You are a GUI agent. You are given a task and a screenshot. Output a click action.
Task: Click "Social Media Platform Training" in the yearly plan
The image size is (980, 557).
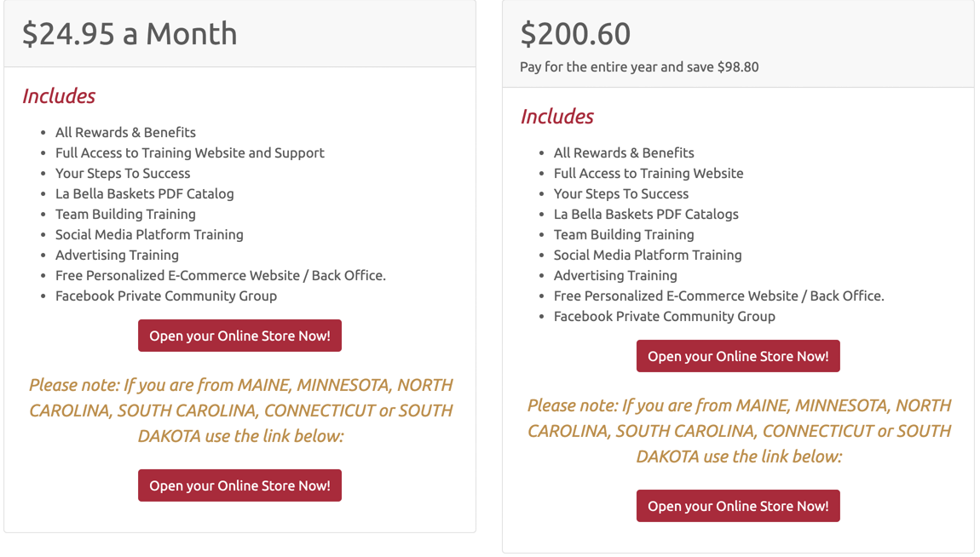coord(648,255)
